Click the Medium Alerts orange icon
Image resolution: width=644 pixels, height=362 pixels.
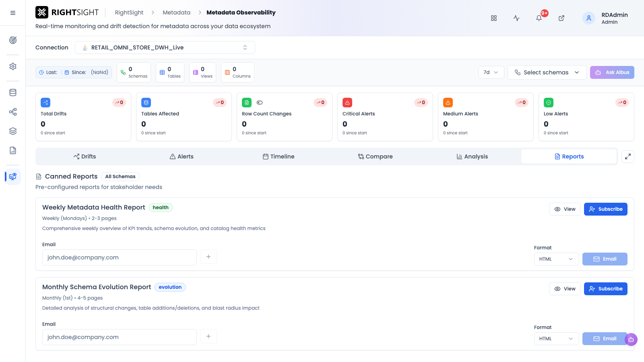(448, 103)
